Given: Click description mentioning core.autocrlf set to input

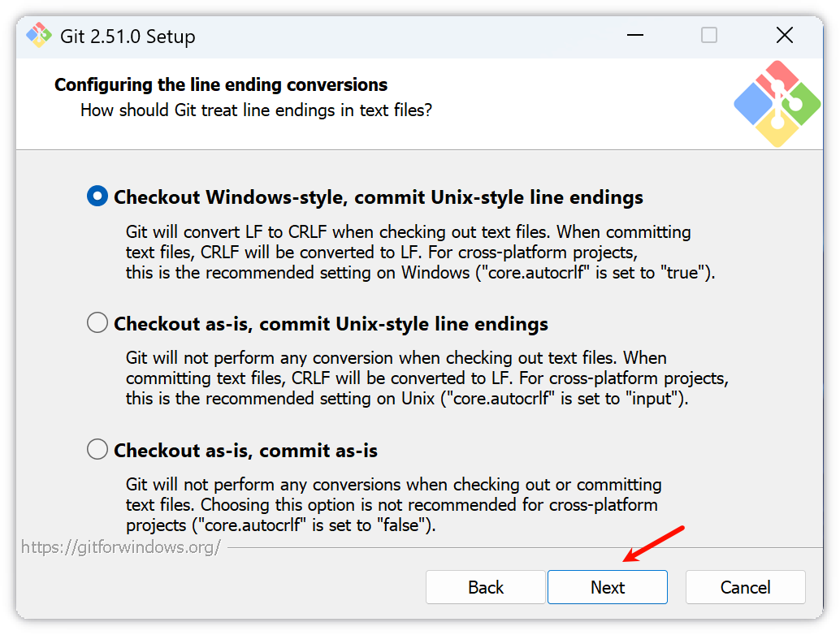Looking at the screenshot, I should point(426,378).
